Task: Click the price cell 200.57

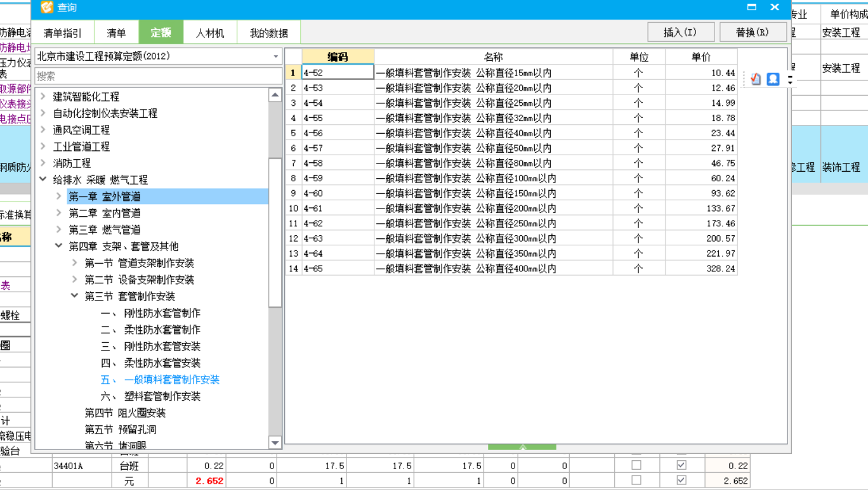Action: [x=701, y=238]
